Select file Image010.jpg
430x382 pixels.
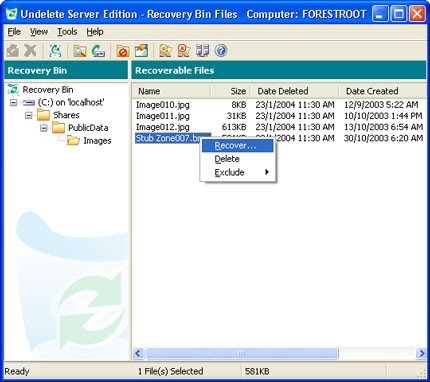(162, 105)
